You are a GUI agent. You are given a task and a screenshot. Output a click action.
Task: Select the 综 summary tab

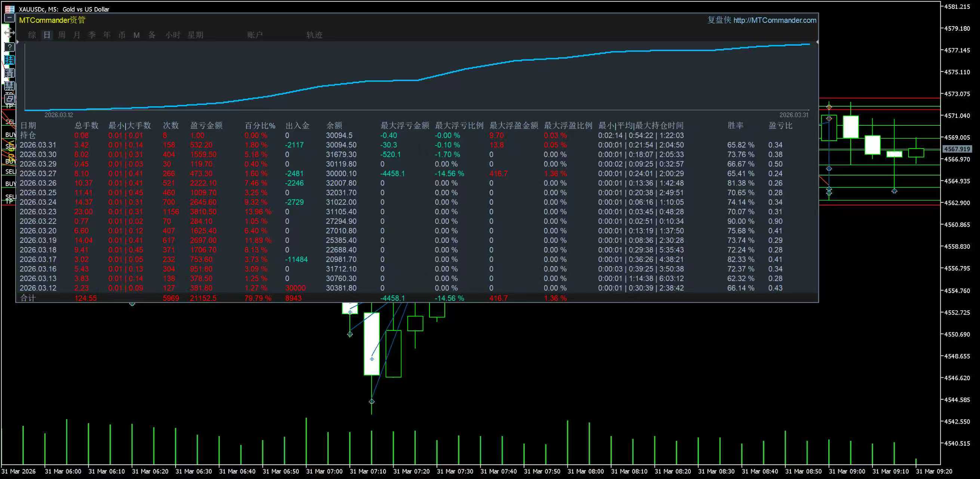point(32,35)
